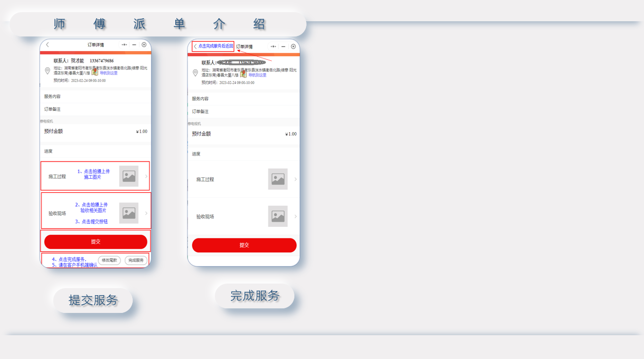The width and height of the screenshot is (644, 359).
Task: Tap the map icon beside 导航到这里 in 提交服务 screen
Action: coord(95,72)
